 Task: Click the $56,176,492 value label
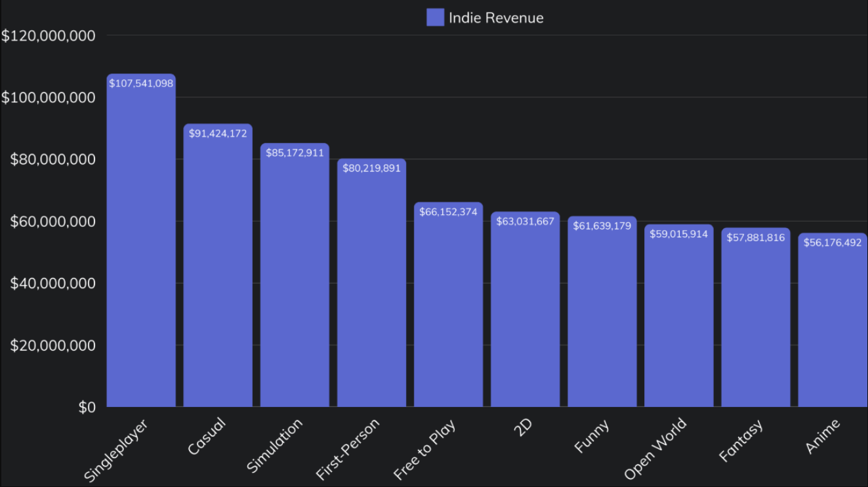[x=833, y=243]
